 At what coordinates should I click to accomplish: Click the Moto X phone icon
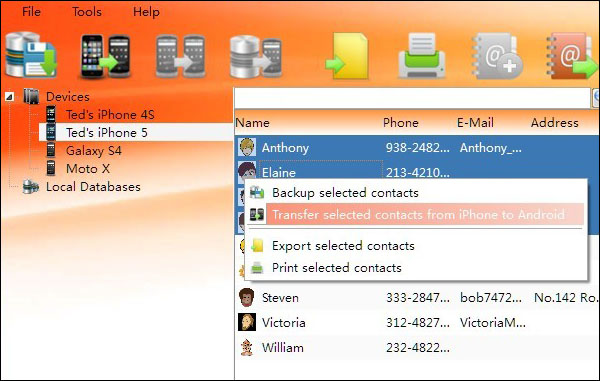click(x=51, y=168)
